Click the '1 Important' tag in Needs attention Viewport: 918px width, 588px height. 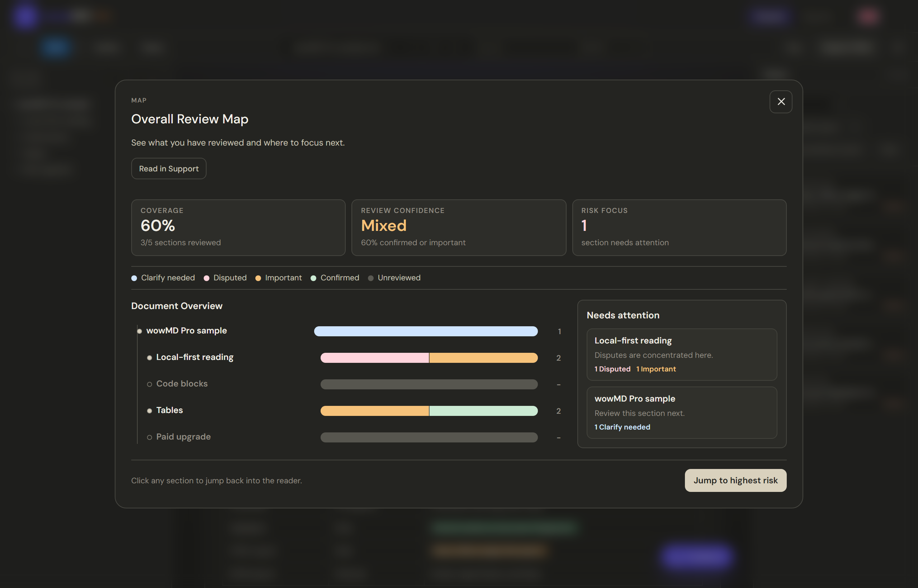pos(656,369)
